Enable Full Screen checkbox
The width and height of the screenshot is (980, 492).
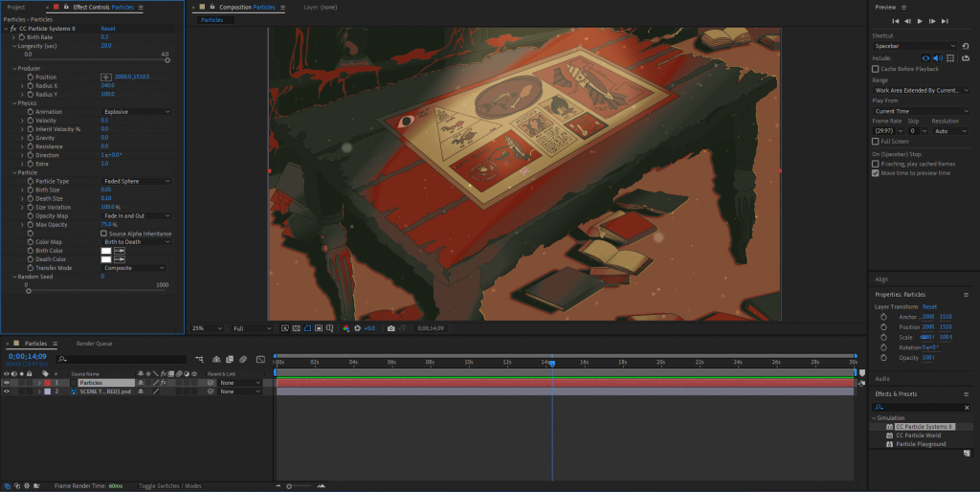pyautogui.click(x=875, y=142)
